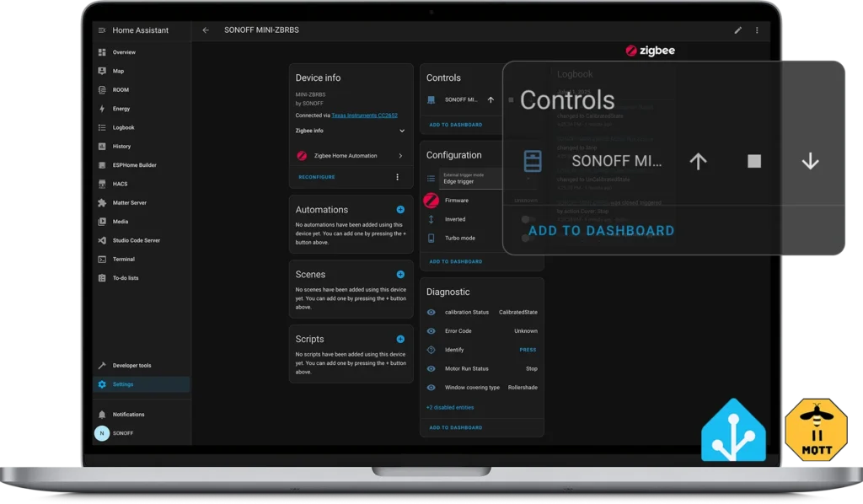Viewport: 863px width, 504px height.
Task: Open Notifications
Action: (141, 415)
